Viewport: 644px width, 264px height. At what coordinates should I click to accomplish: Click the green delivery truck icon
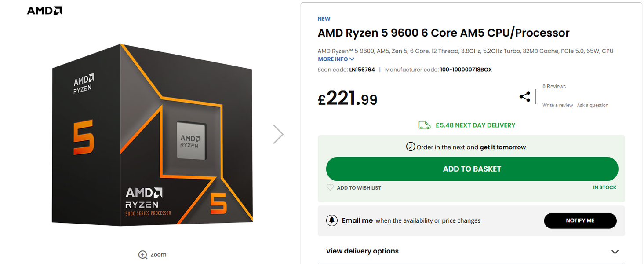(424, 125)
